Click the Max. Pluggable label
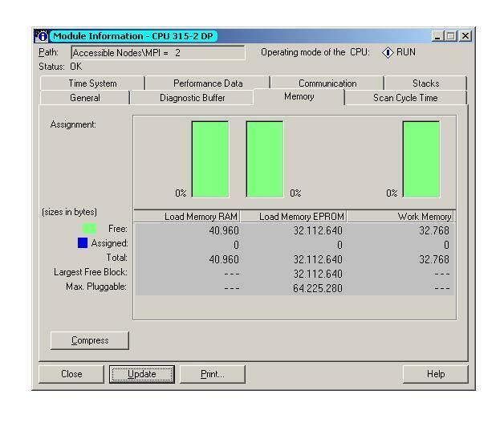 pyautogui.click(x=96, y=287)
